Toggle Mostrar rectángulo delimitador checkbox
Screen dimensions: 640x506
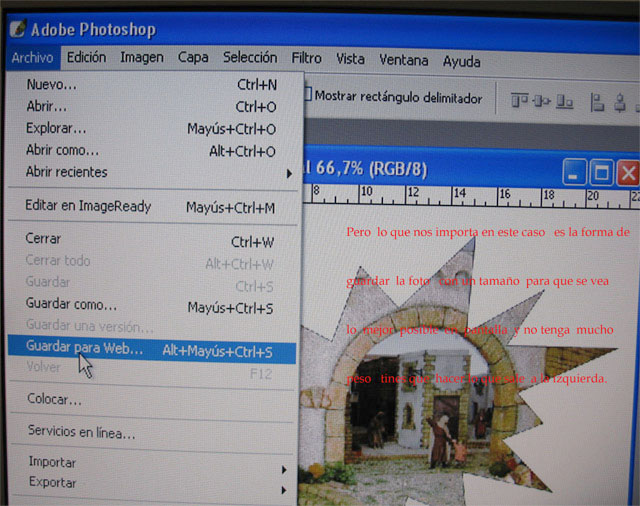pos(306,98)
